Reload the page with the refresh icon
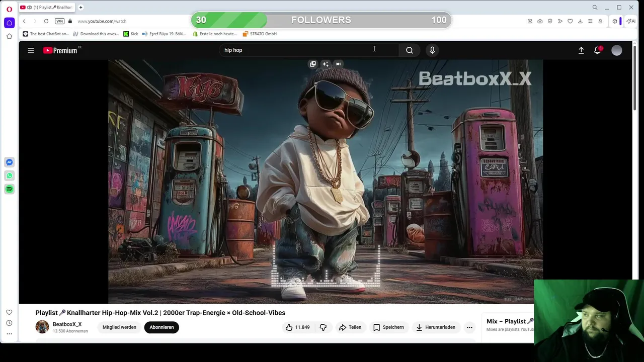 pos(46,21)
